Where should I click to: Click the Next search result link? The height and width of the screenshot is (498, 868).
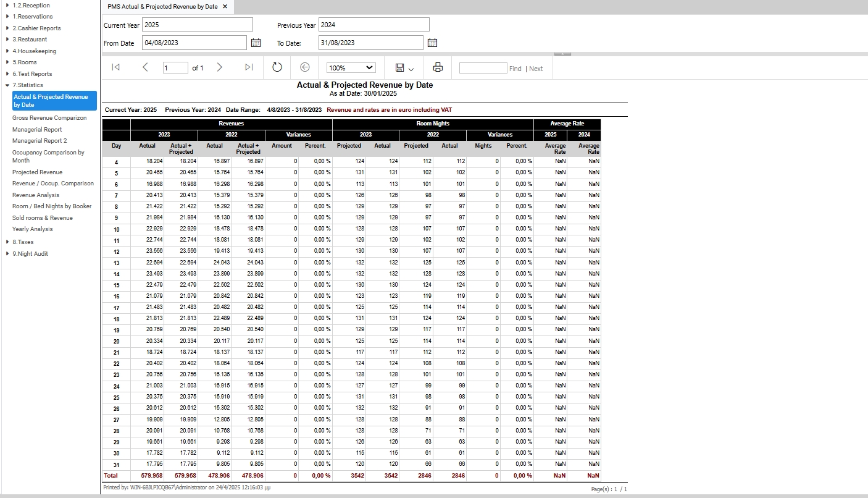click(x=536, y=69)
